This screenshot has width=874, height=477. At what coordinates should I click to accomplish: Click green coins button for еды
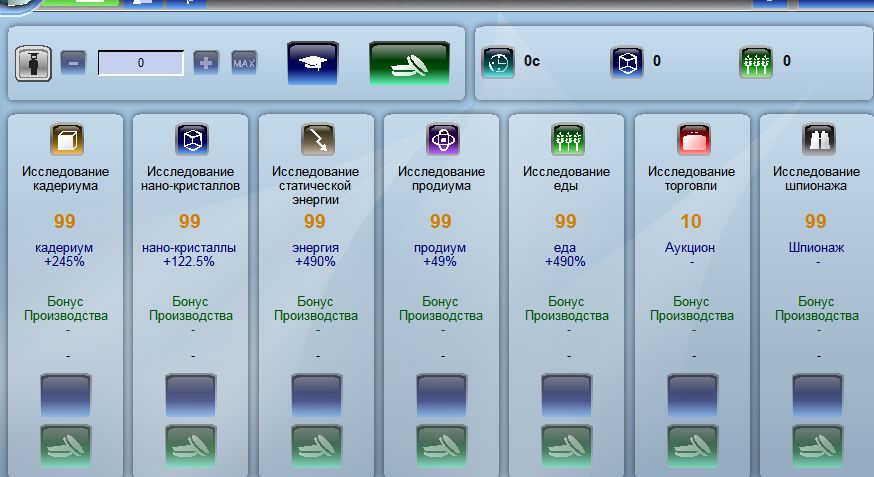[567, 446]
